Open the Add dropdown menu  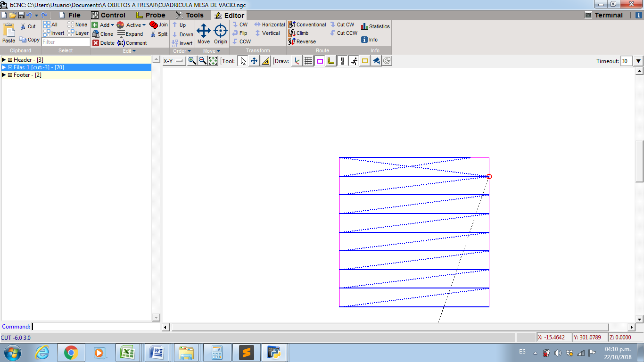point(103,25)
